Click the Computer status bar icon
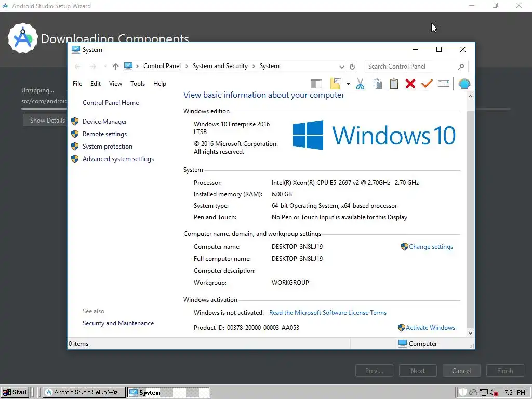Screen dimensions: 532x399 pos(403,344)
